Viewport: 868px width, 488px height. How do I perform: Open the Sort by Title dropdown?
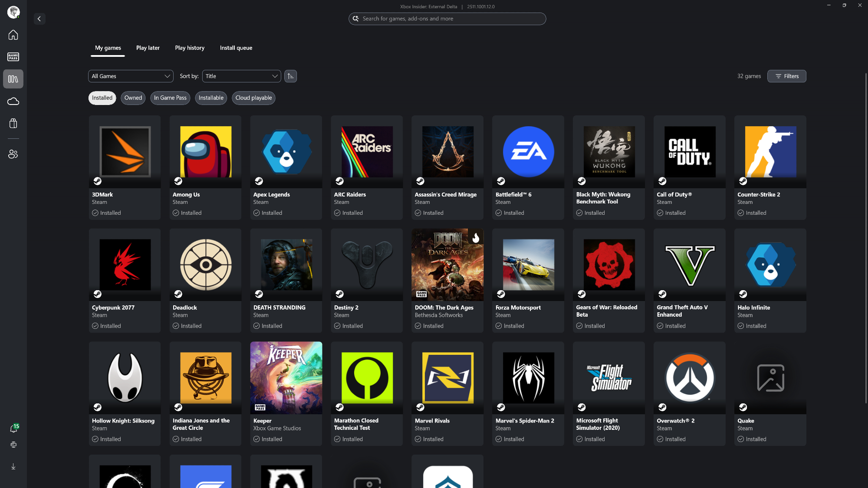(241, 76)
